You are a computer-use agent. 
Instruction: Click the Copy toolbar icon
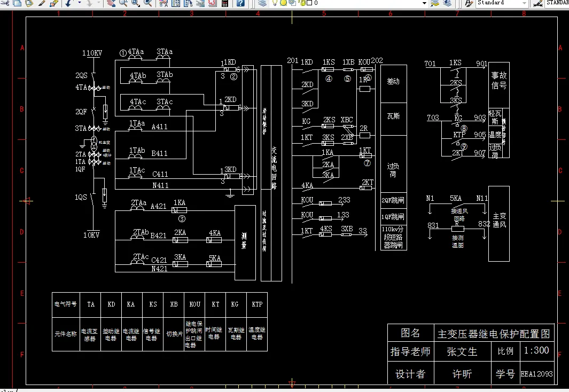[x=17, y=3]
